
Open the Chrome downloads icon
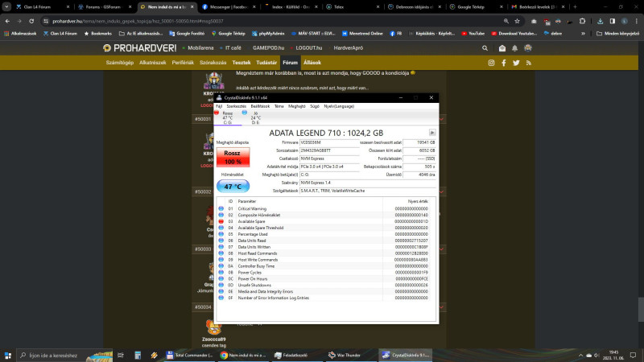click(x=600, y=21)
